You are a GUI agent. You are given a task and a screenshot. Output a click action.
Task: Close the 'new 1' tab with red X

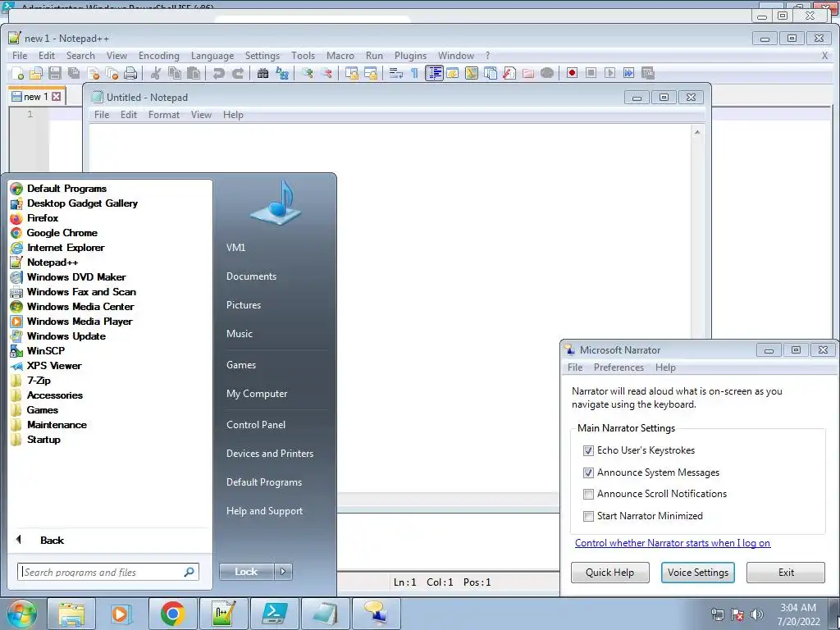(57, 97)
